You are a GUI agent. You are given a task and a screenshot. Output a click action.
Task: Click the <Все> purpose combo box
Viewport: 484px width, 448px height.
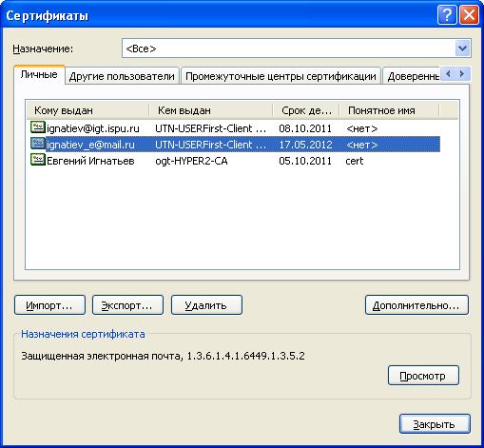[x=297, y=49]
